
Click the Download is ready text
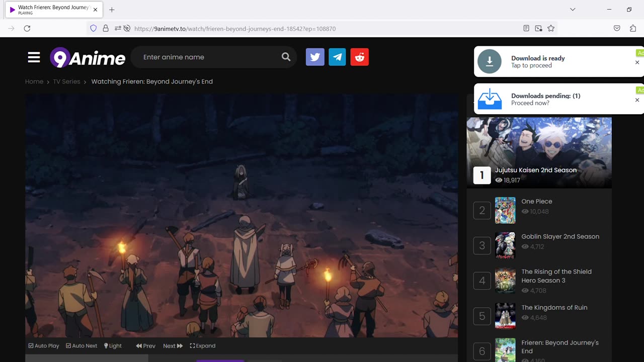538,58
